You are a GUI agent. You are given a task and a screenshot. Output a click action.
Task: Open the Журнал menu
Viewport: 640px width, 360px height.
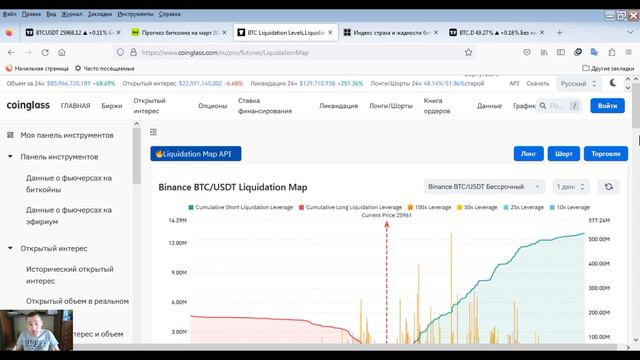coord(71,14)
